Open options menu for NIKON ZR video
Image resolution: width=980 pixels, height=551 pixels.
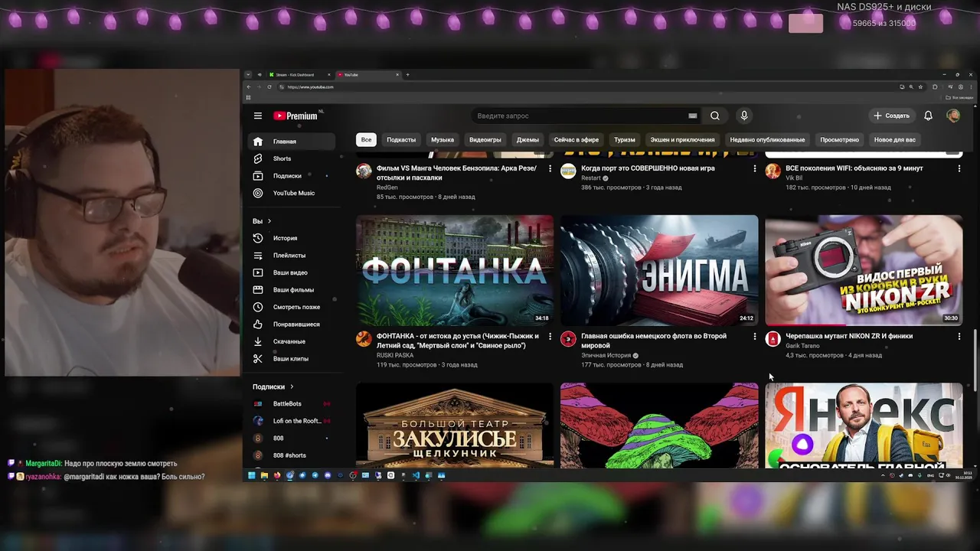click(959, 336)
